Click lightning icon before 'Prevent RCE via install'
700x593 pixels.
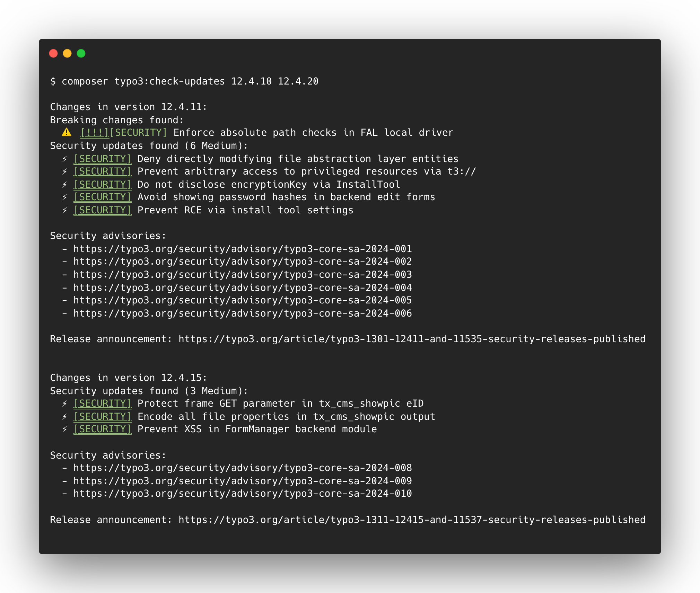(65, 210)
